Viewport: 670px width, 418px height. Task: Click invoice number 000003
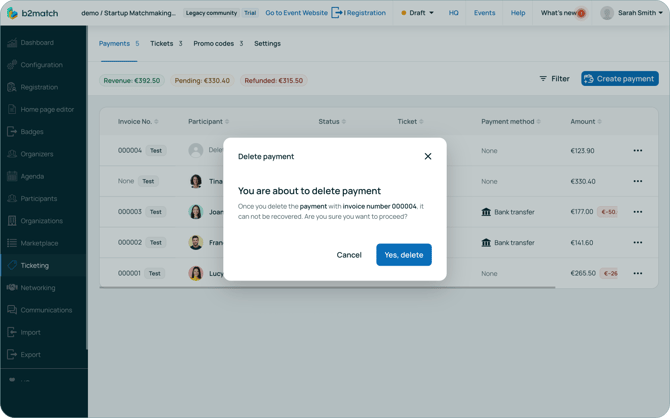click(129, 212)
